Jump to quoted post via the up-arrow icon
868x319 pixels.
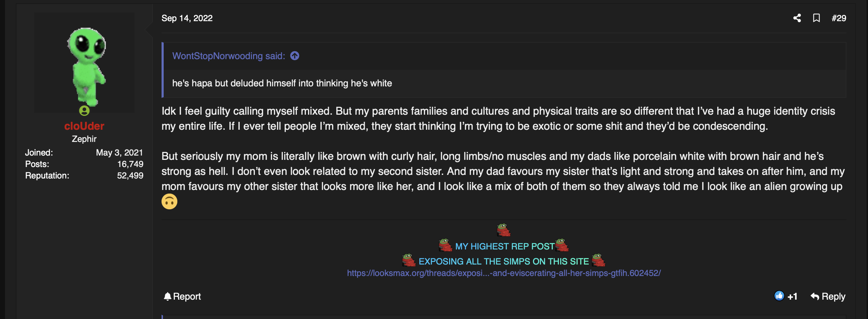tap(295, 56)
